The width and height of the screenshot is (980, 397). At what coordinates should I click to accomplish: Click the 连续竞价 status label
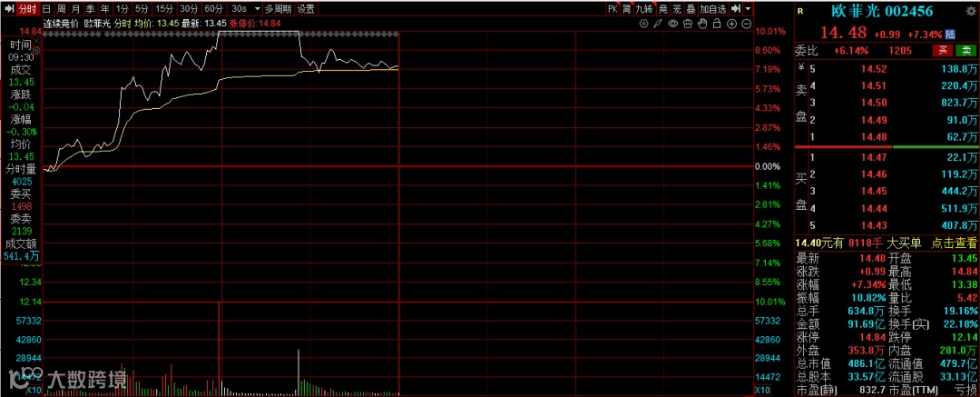tap(62, 24)
